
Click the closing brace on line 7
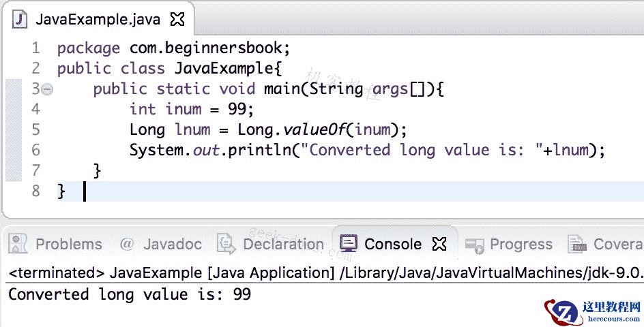97,170
